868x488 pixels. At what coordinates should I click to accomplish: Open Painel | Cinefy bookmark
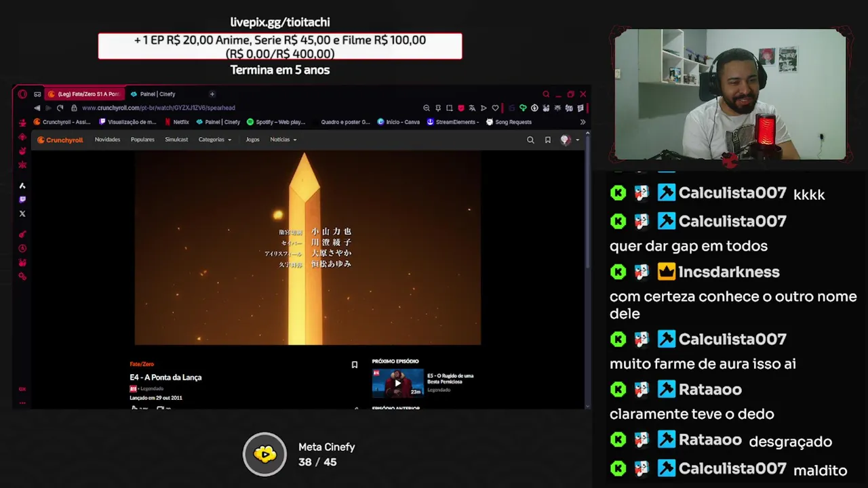[x=218, y=122]
